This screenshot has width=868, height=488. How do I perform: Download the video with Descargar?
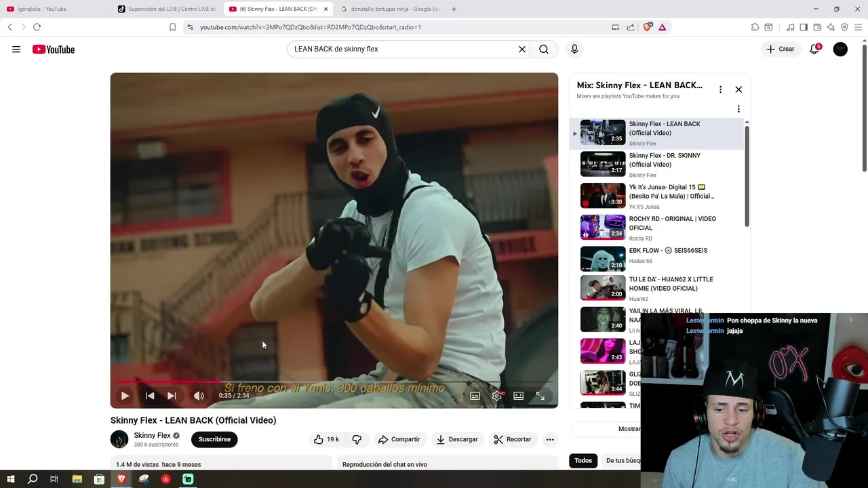pyautogui.click(x=457, y=439)
